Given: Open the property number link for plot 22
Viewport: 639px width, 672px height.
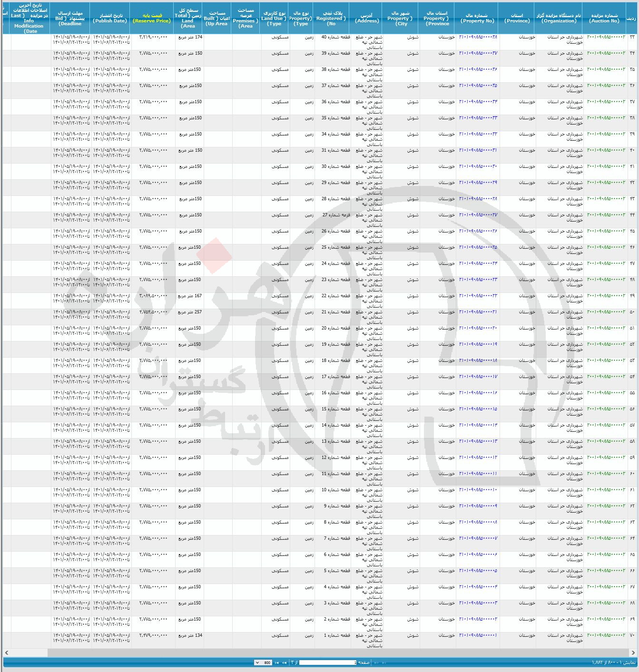Looking at the screenshot, I should click(478, 296).
